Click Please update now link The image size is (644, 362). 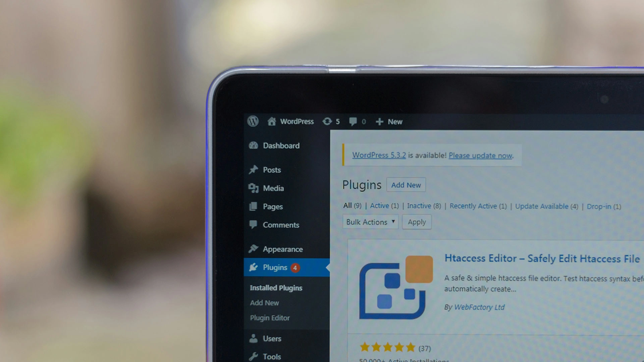coord(480,155)
